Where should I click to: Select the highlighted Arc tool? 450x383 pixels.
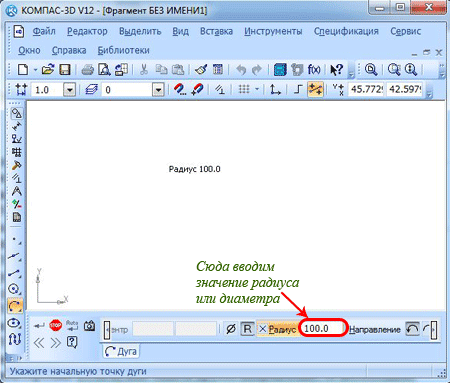[x=15, y=305]
